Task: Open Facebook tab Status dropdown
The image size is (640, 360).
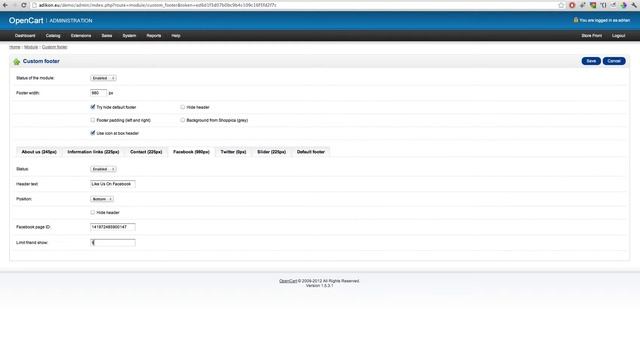Action: click(103, 169)
